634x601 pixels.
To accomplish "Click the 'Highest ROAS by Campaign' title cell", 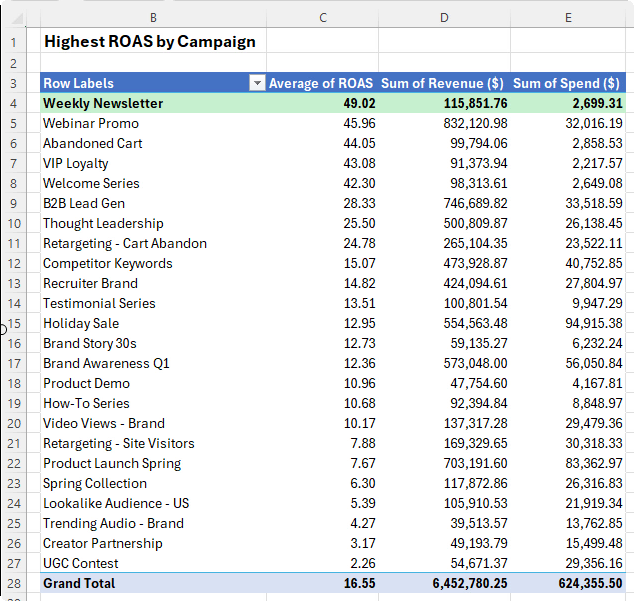I will click(153, 42).
